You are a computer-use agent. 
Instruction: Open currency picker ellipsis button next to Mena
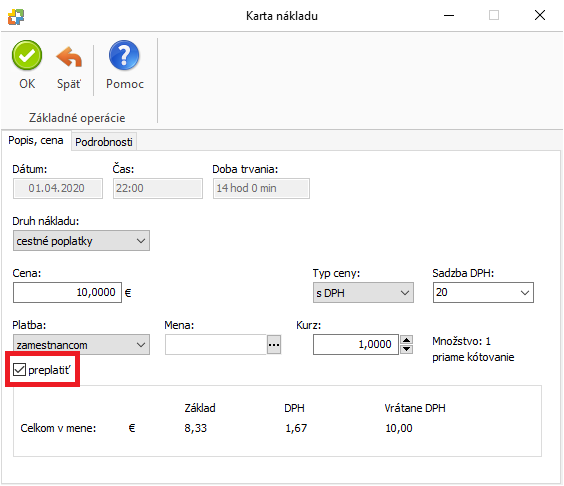[274, 345]
